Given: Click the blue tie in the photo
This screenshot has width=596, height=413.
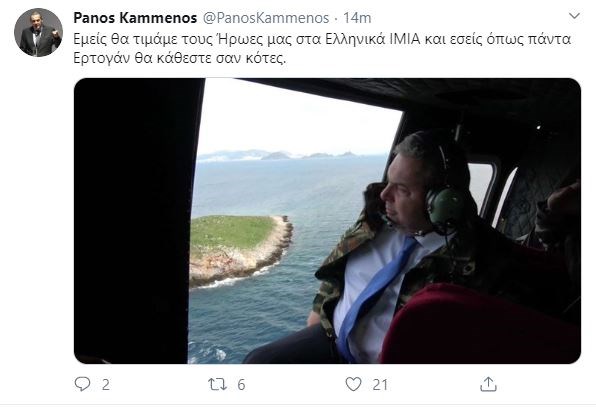Looking at the screenshot, I should click(x=374, y=294).
